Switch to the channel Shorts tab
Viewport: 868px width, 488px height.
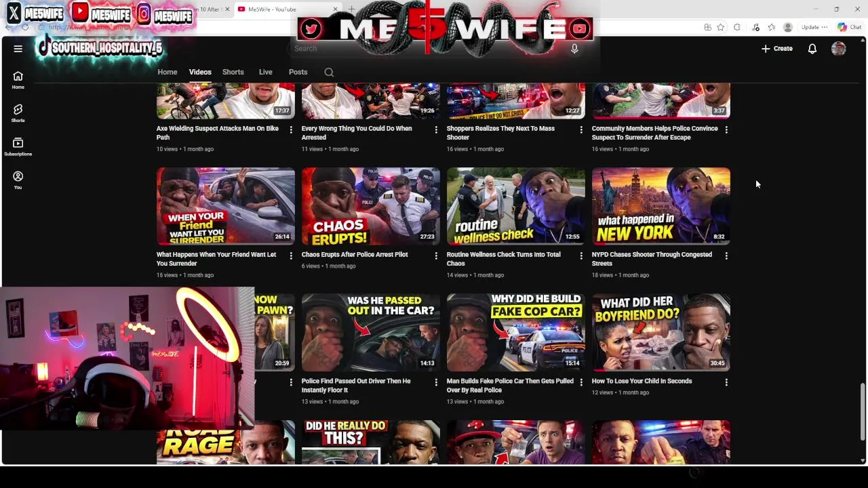coord(233,72)
